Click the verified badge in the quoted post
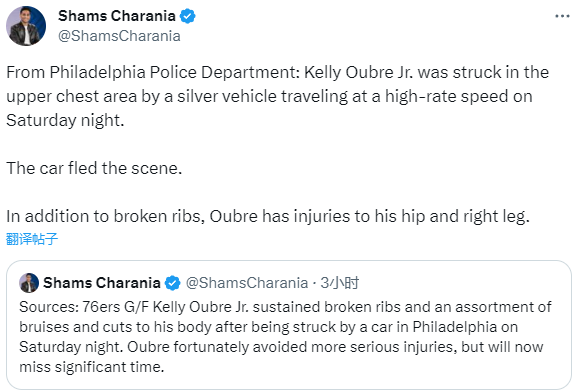579x391 pixels. click(x=172, y=283)
